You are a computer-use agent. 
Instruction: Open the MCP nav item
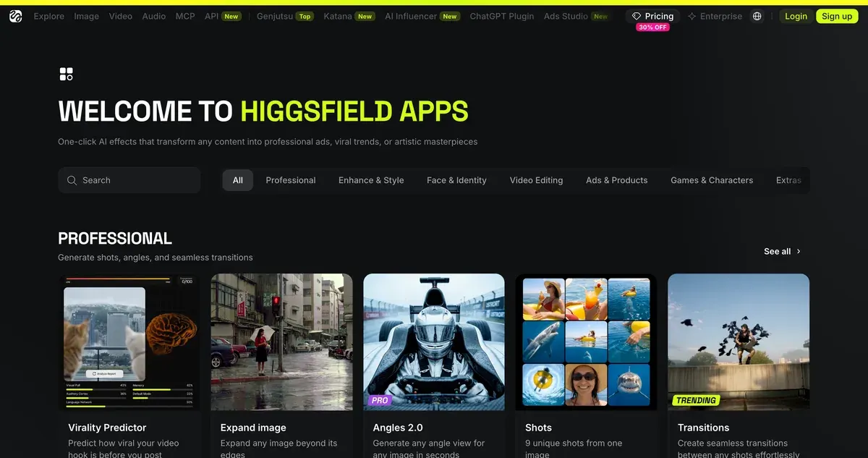point(185,16)
